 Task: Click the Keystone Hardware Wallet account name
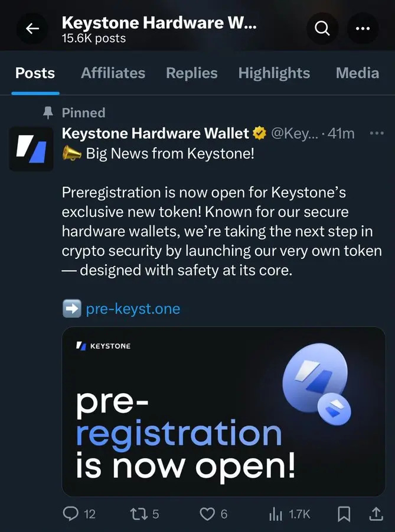[x=155, y=133]
